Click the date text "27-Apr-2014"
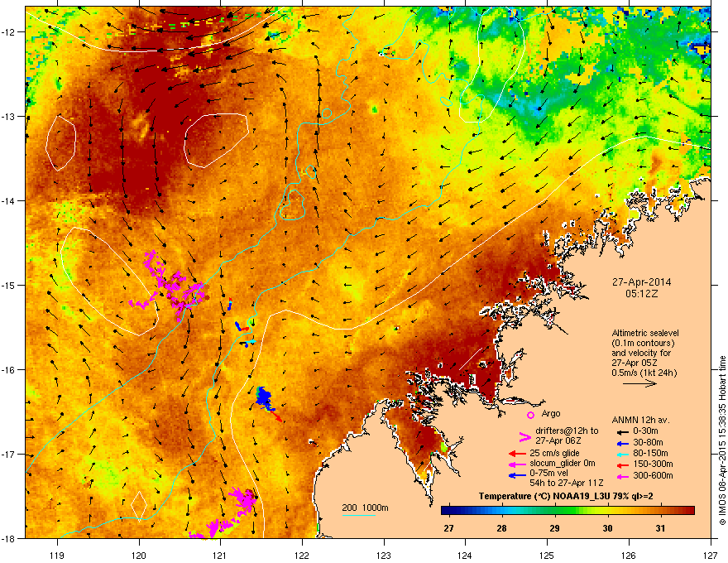 [641, 282]
